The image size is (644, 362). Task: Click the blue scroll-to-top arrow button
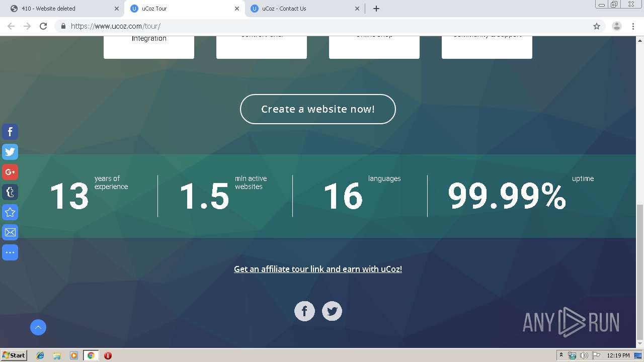click(38, 327)
